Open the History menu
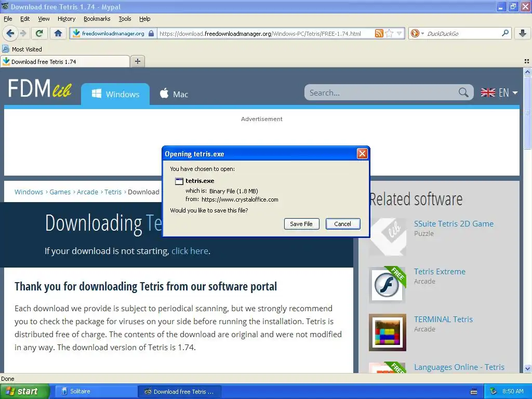 coord(66,19)
